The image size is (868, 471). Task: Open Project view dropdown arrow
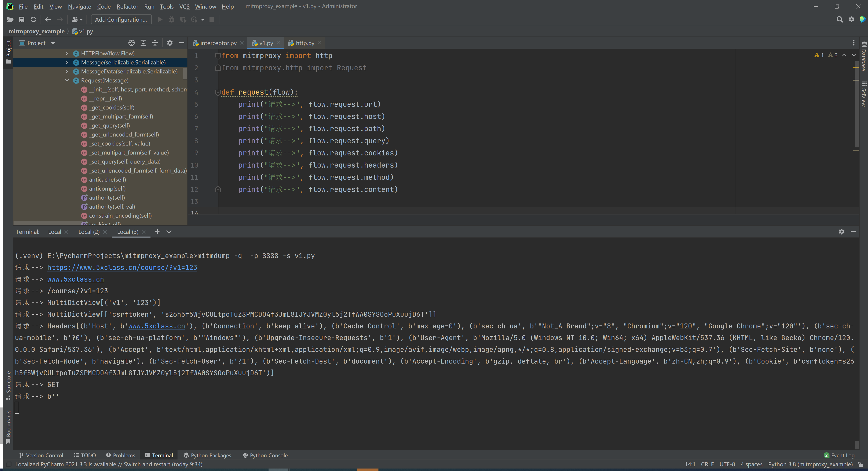(x=53, y=43)
